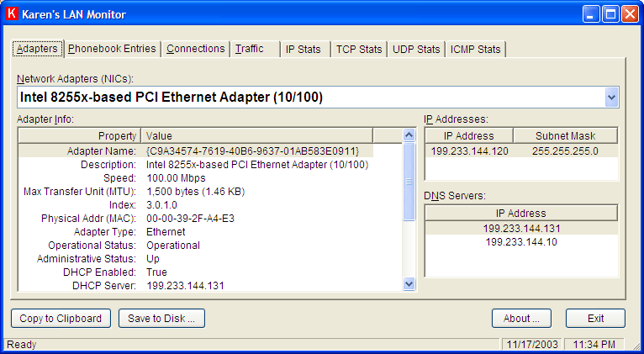The height and width of the screenshot is (354, 644).
Task: Select the Operational Status value
Action: [x=173, y=246]
